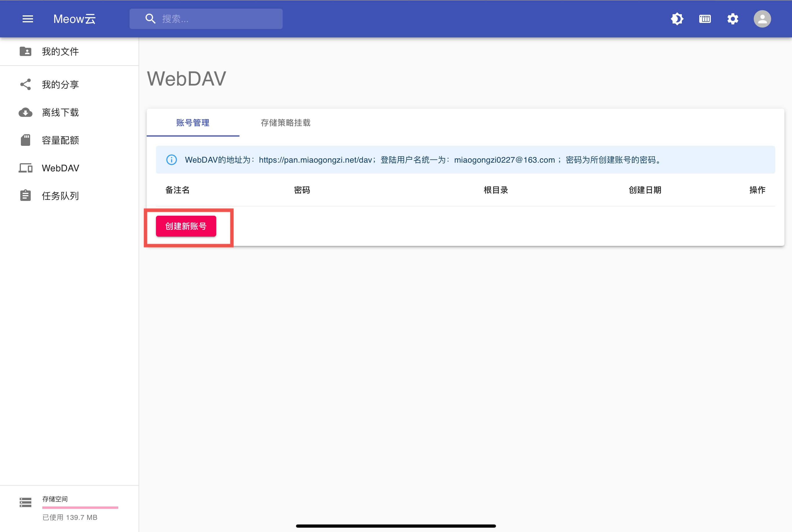Click the WebDAV shortcut icon in header

point(705,19)
